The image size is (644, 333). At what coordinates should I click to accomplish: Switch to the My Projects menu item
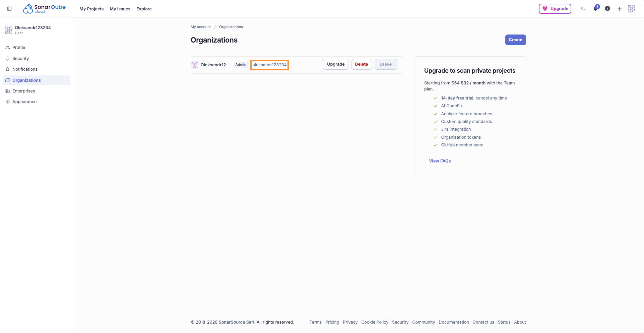click(x=91, y=9)
